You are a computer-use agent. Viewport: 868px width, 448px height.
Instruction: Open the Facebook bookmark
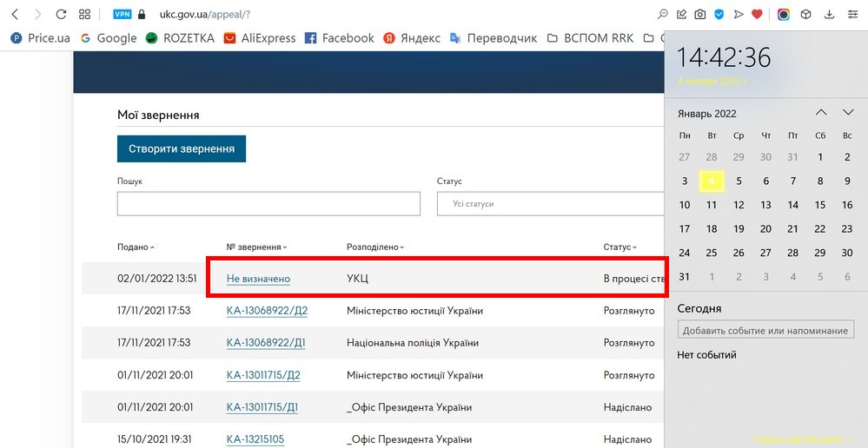pos(340,38)
